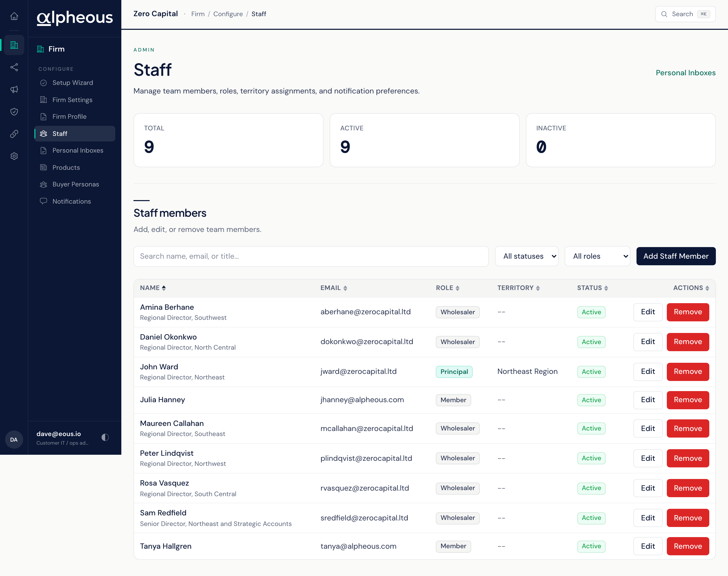Edit Sam Redfield's record
The width and height of the screenshot is (728, 576).
648,518
